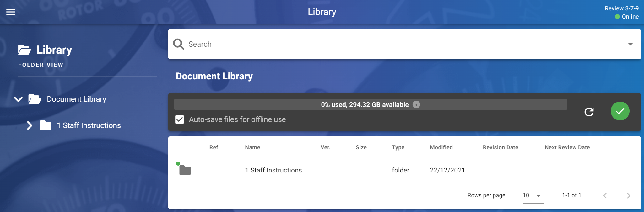Click the green checkmark sync button
This screenshot has height=212, width=644.
point(620,111)
